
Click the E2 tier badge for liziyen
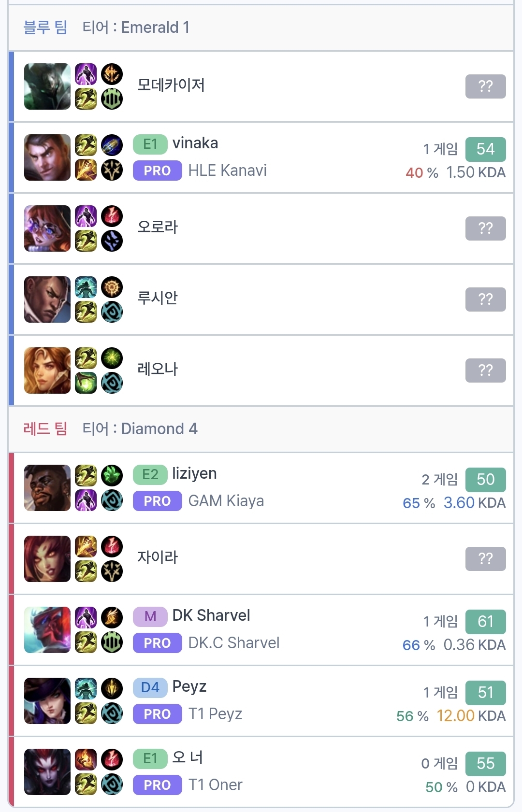point(150,475)
